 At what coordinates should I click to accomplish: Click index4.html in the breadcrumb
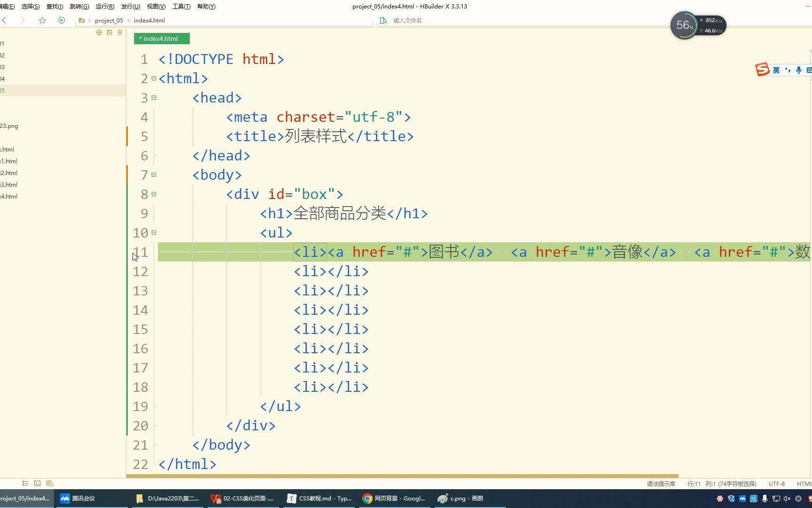click(149, 21)
